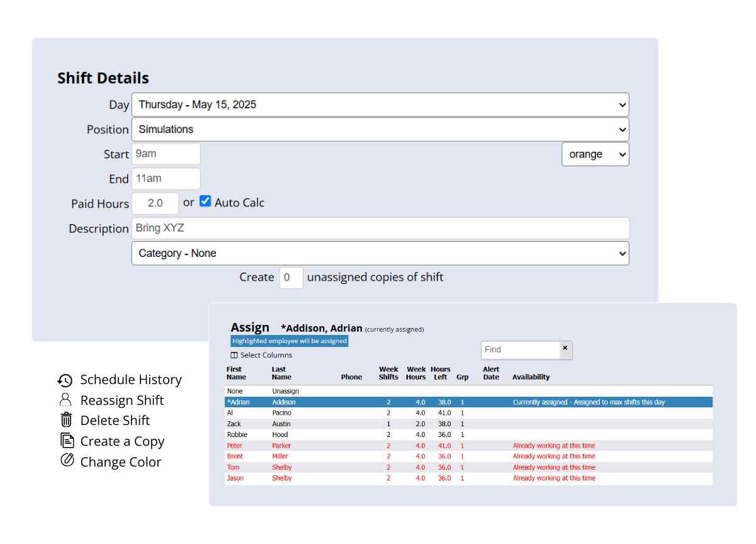Clear the Find box with the x icon

point(565,347)
